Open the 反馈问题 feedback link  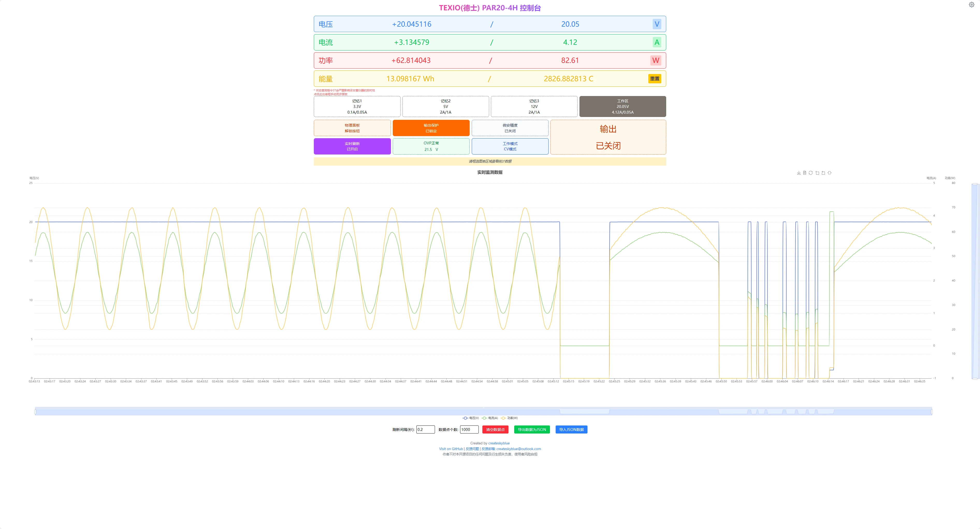point(472,449)
